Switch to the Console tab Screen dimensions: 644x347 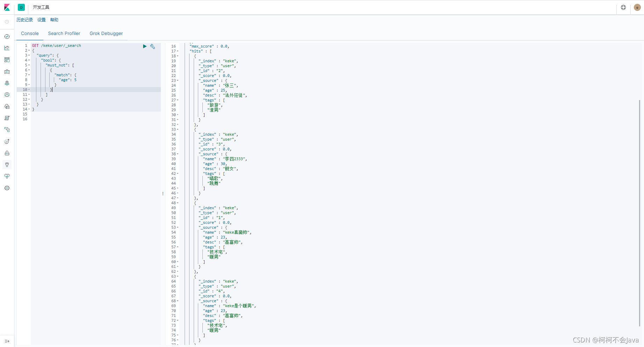pyautogui.click(x=30, y=34)
